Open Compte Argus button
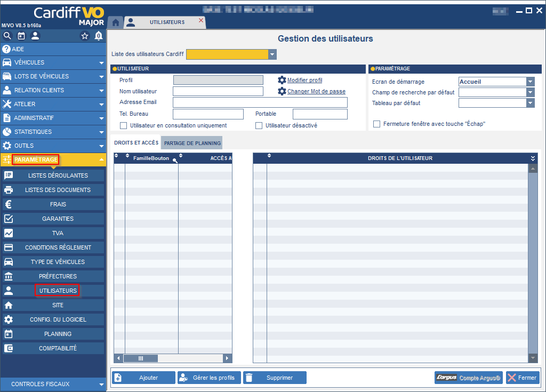546x392 pixels. coord(468,378)
